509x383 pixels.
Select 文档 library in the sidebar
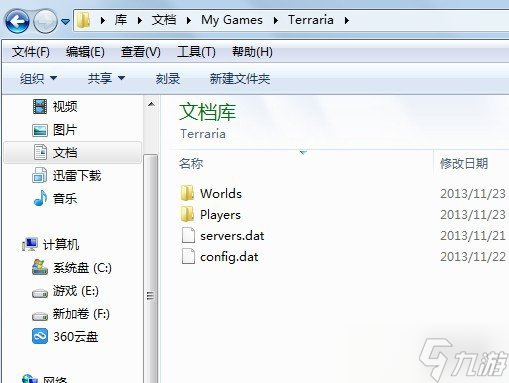point(65,153)
